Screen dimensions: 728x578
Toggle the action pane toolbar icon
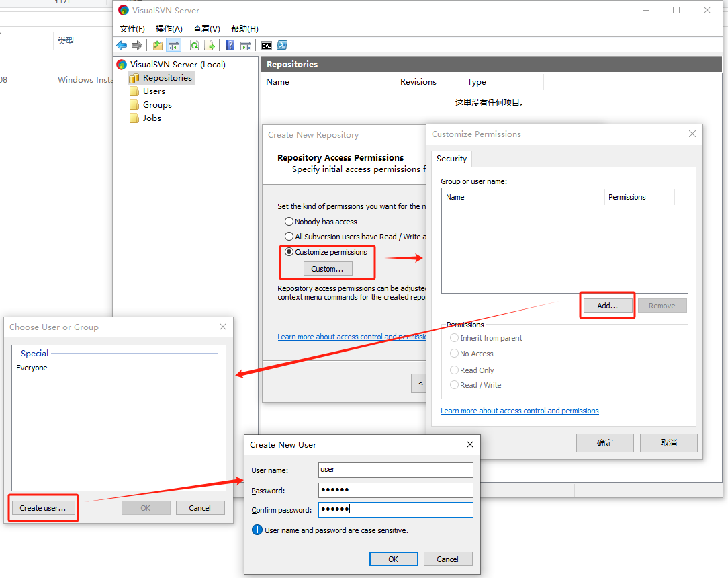(246, 45)
